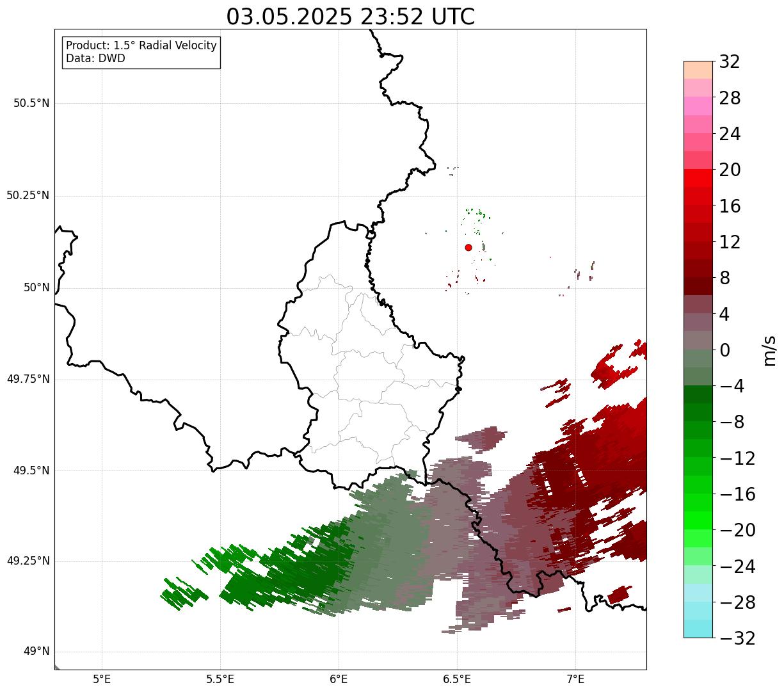Click the colorbar value 28
The image size is (784, 692).
click(730, 98)
